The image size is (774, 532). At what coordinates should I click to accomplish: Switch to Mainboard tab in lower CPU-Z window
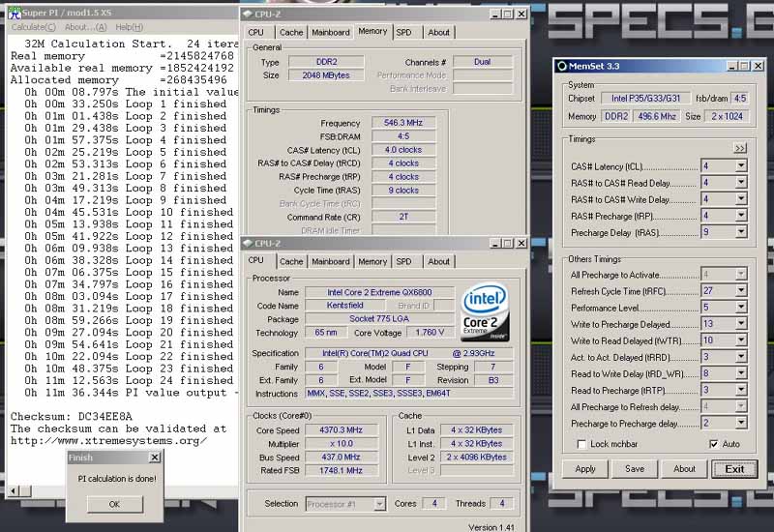(x=331, y=261)
